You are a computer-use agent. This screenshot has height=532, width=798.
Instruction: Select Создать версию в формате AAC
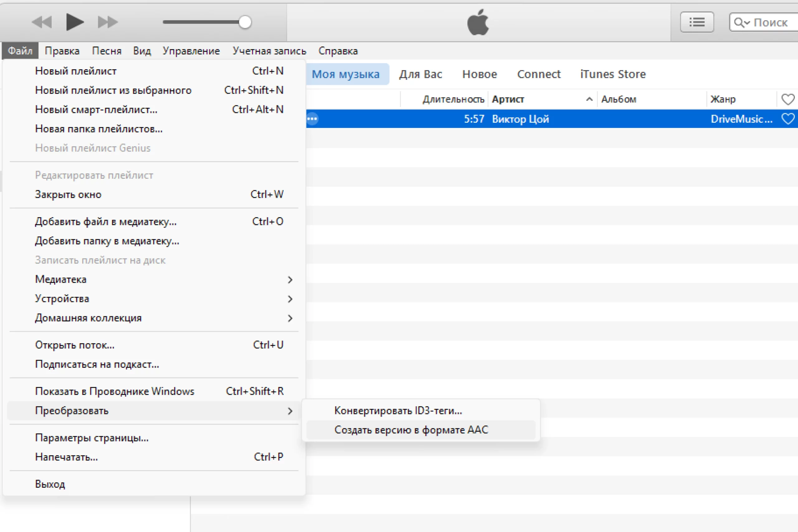(x=411, y=430)
